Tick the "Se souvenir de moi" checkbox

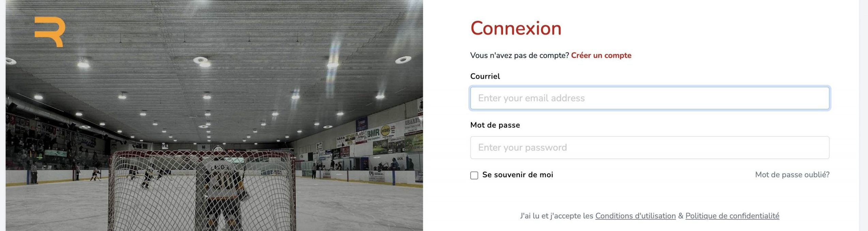coord(474,175)
